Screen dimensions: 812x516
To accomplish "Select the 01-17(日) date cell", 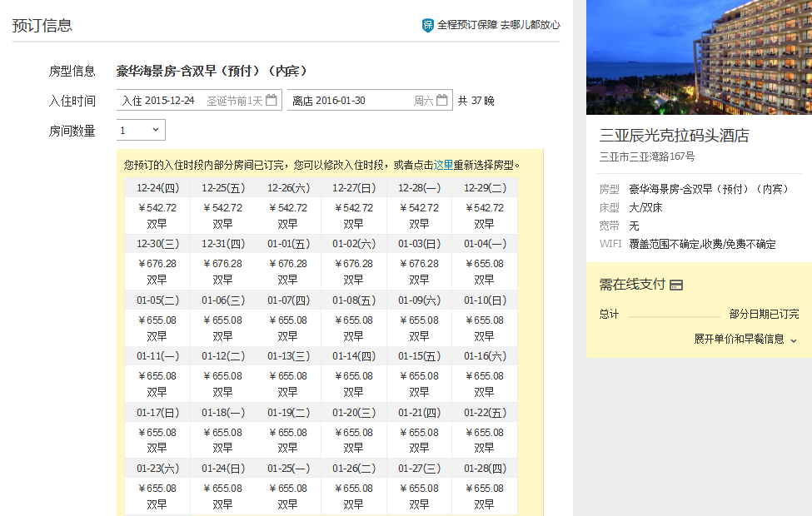I will click(x=157, y=413).
